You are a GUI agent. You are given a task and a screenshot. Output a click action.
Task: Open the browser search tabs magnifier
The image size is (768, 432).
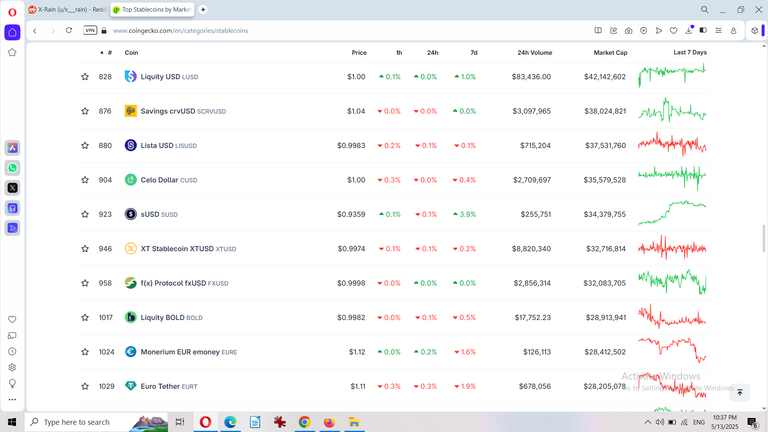coord(704,9)
